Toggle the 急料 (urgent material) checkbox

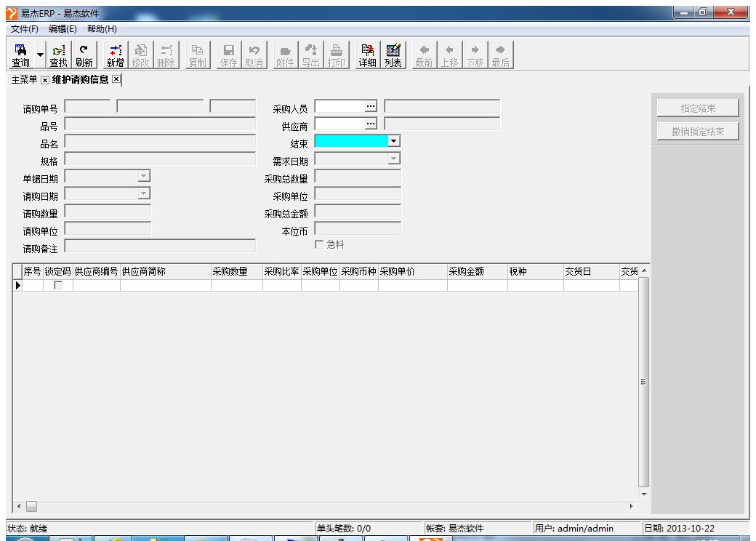click(318, 244)
